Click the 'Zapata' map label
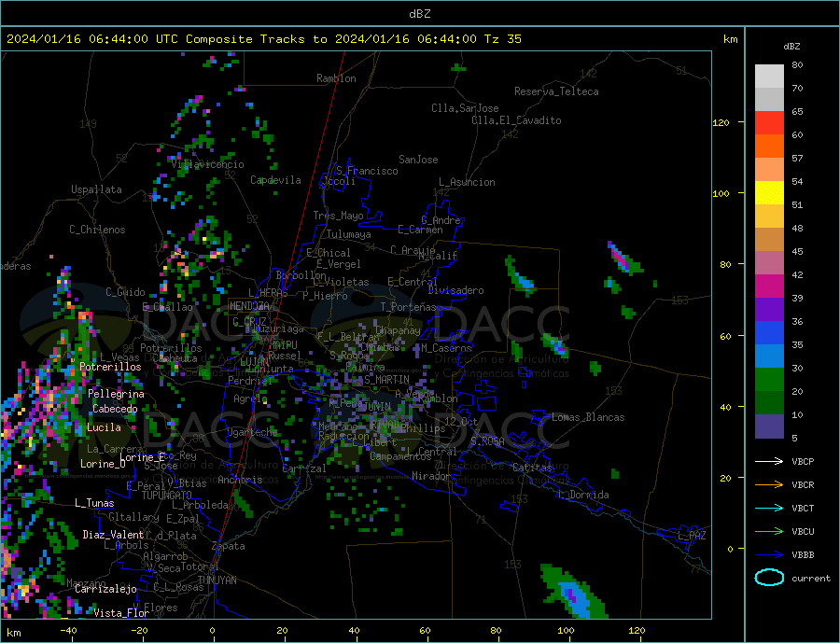The image size is (840, 643). coord(229,547)
